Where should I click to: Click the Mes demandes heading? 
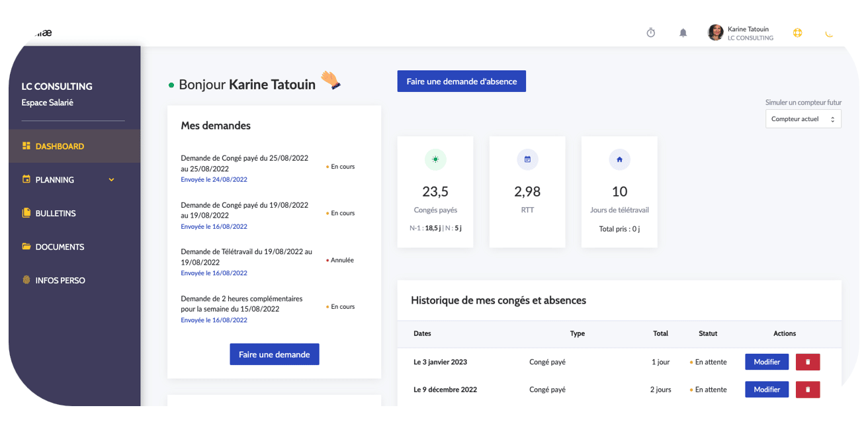coord(216,126)
